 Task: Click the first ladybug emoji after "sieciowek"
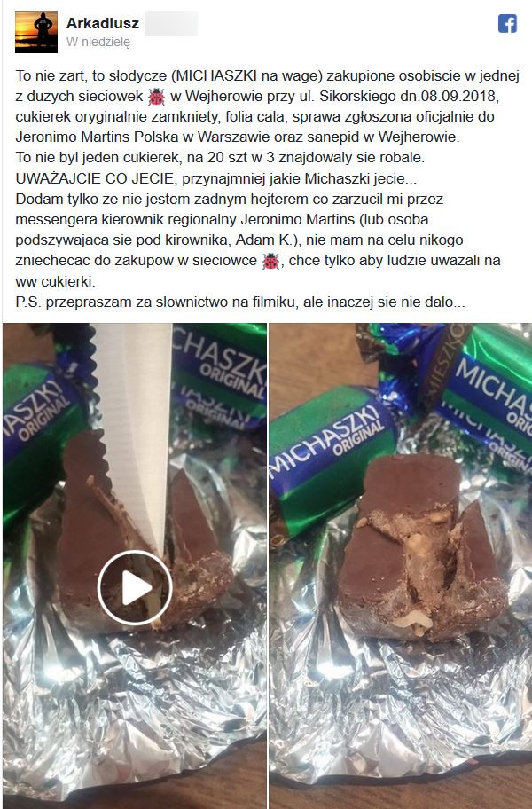coord(156,97)
